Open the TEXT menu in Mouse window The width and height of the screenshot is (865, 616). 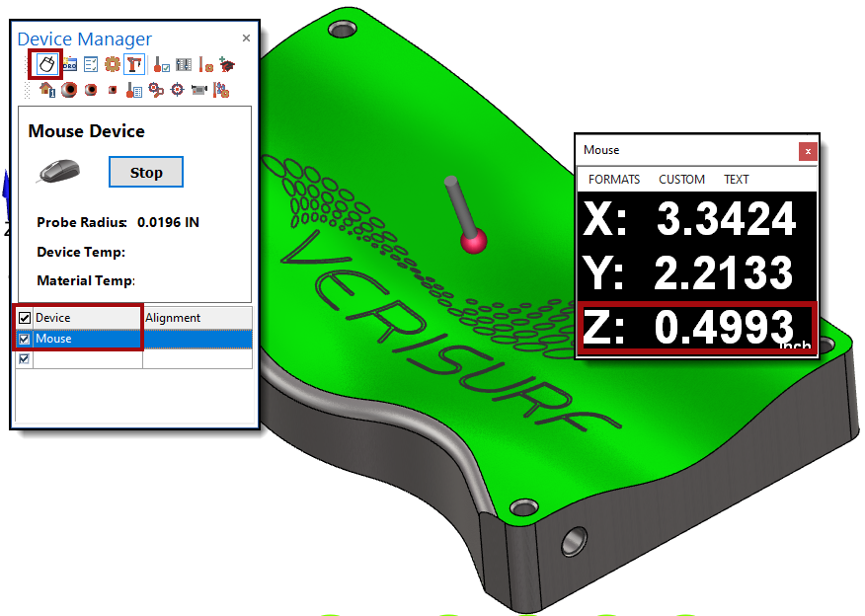737,180
